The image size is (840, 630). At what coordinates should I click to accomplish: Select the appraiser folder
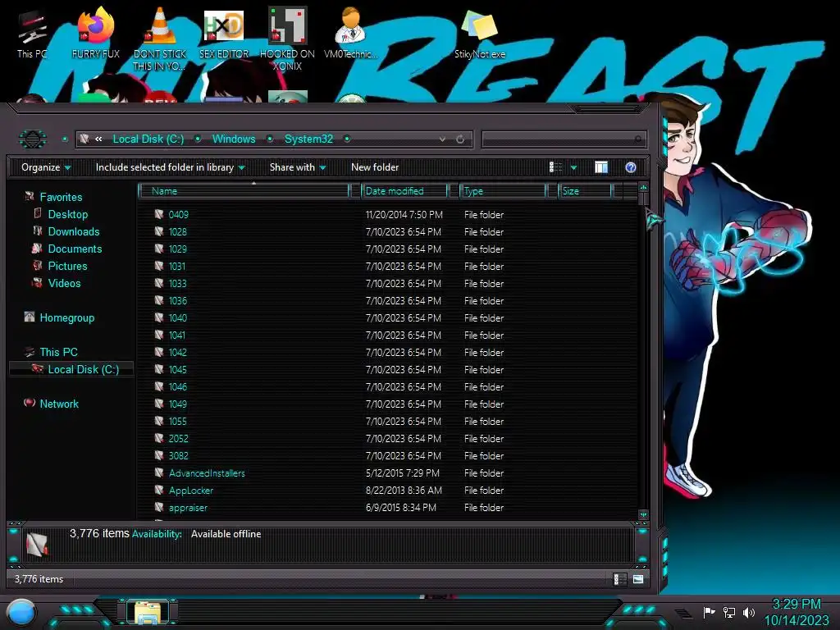[188, 507]
